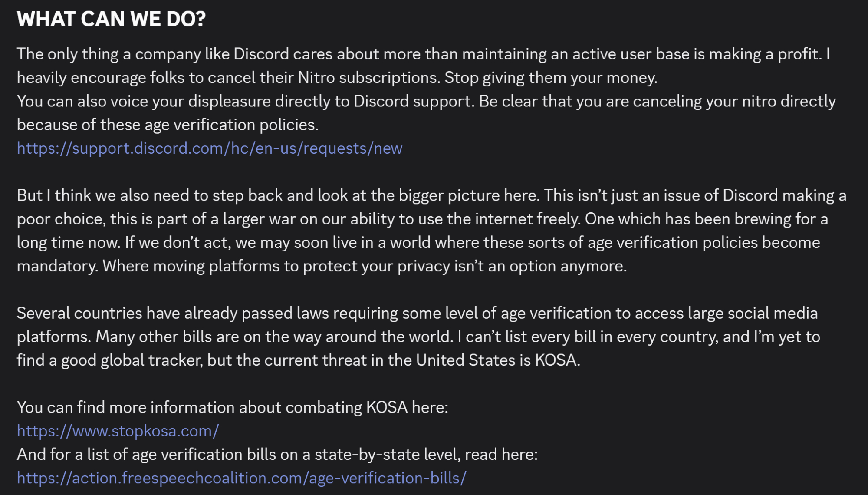Click the words "Discord support" in the text
The width and height of the screenshot is (868, 495).
point(412,101)
